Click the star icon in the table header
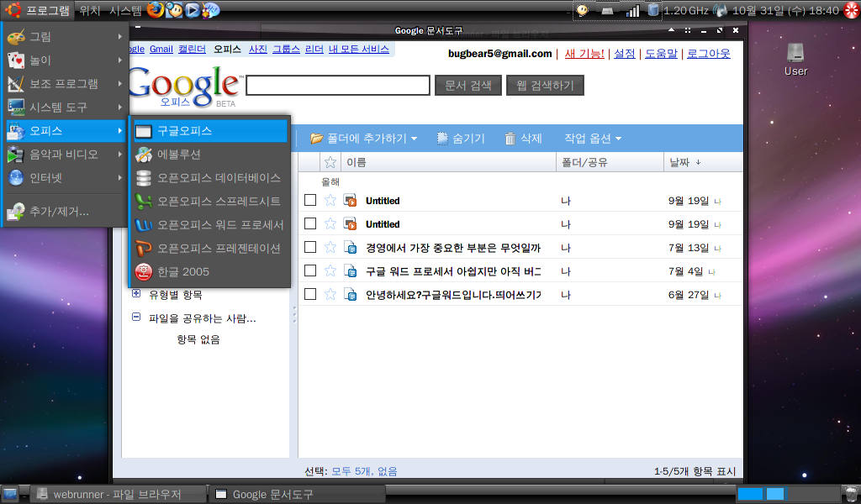 coord(330,162)
